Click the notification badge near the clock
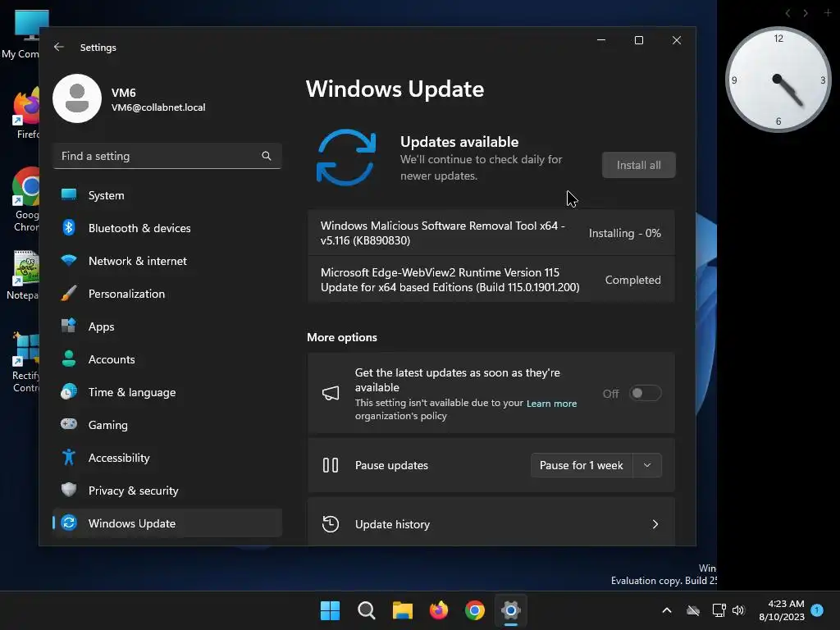The height and width of the screenshot is (630, 840). coord(817,610)
